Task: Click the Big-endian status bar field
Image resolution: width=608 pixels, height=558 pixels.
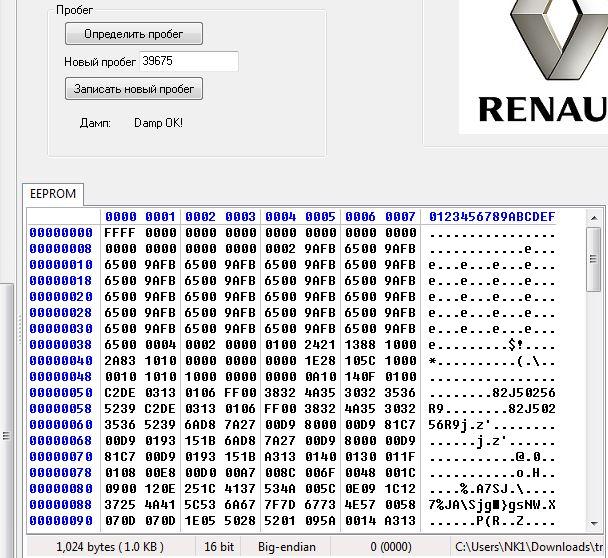Action: click(x=287, y=547)
